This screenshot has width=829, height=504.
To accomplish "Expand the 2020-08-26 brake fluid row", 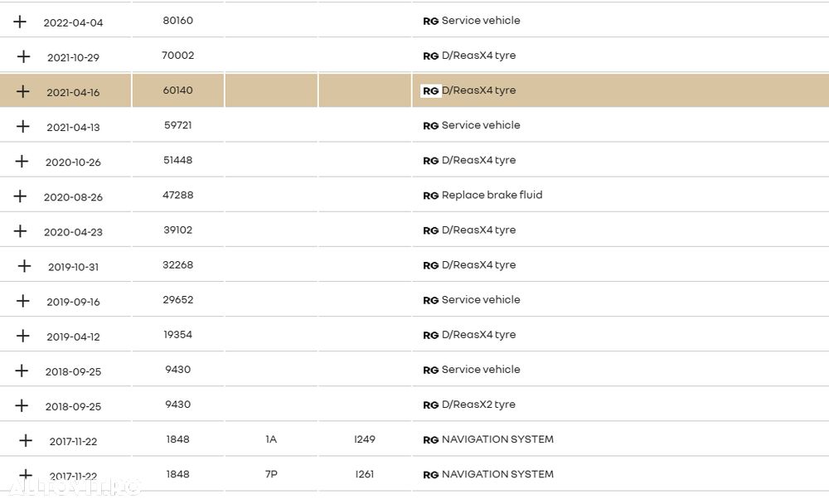I will coord(20,196).
